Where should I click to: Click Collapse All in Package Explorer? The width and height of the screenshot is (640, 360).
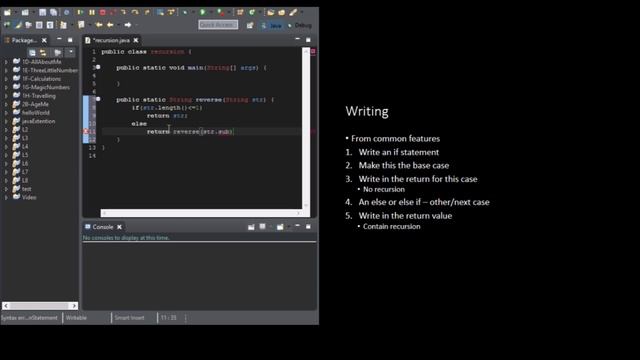click(x=32, y=52)
